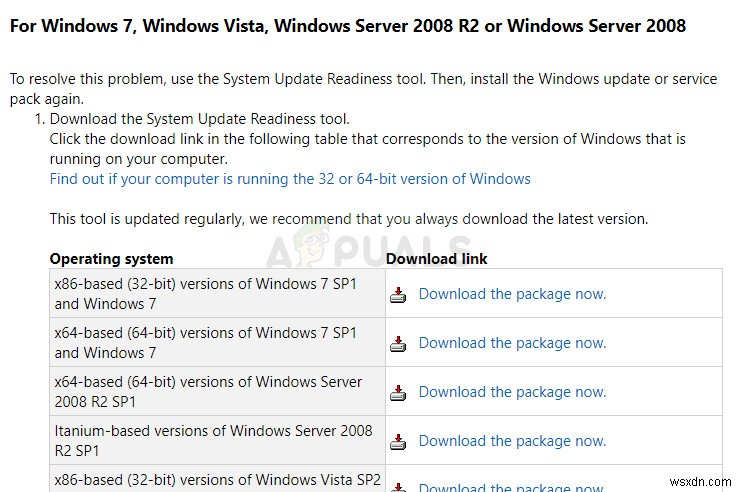This screenshot has width=743, height=492.
Task: Open the 32 or 64-bit version help link
Action: (290, 179)
